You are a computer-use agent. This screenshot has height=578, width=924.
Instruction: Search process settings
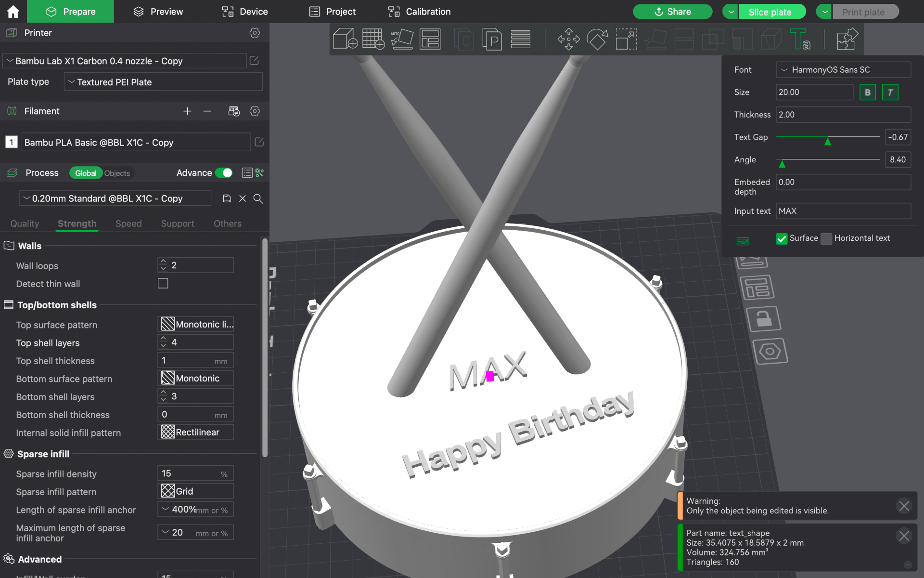(258, 198)
